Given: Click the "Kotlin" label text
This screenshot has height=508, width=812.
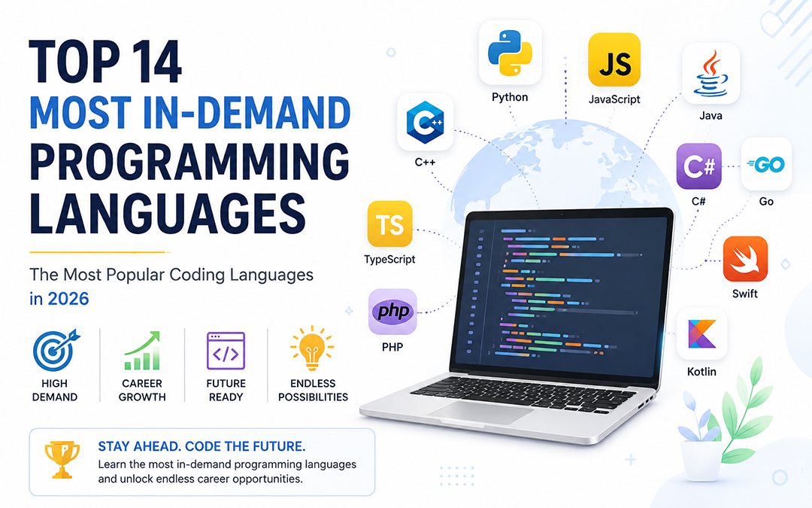Looking at the screenshot, I should pyautogui.click(x=701, y=371).
